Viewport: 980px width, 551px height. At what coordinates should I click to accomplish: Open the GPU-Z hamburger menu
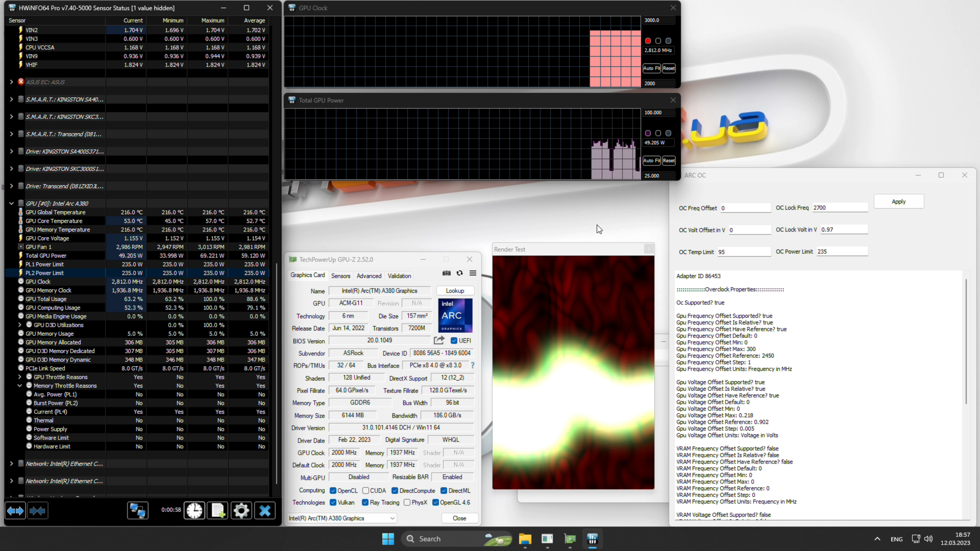(473, 273)
